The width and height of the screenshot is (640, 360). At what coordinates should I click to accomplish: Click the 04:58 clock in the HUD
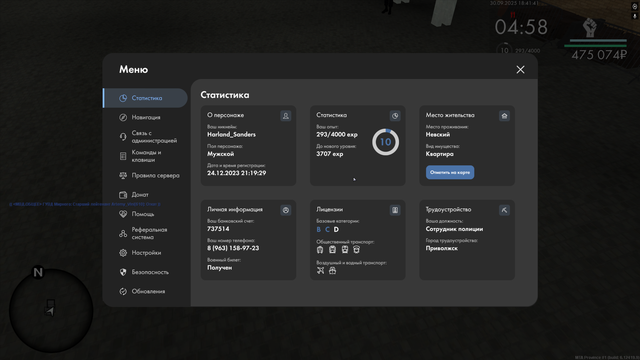[x=521, y=27]
